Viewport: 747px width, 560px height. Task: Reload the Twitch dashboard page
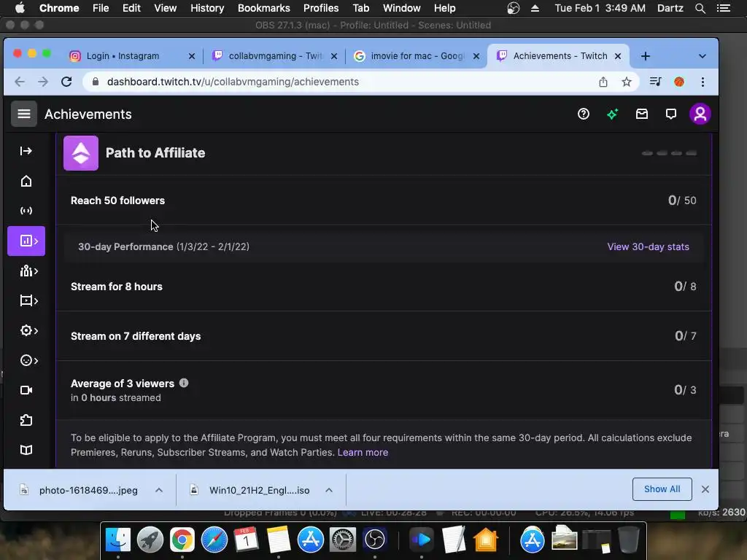pos(66,82)
